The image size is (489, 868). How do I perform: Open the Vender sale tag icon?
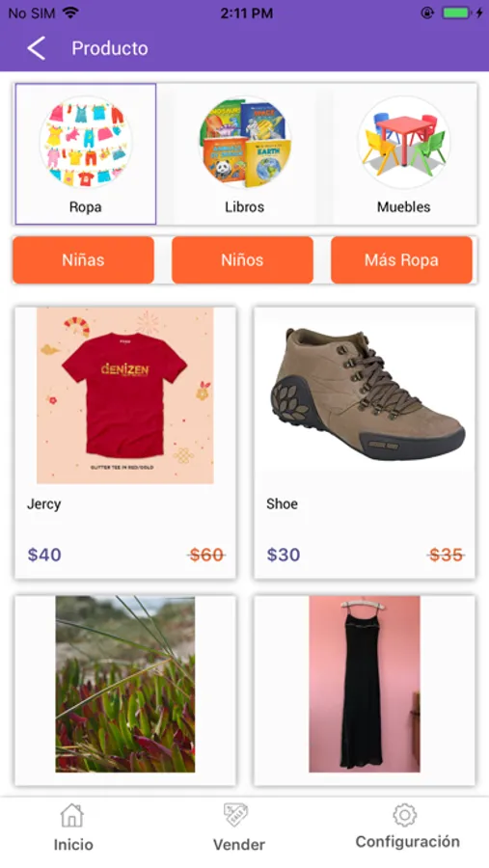[236, 815]
